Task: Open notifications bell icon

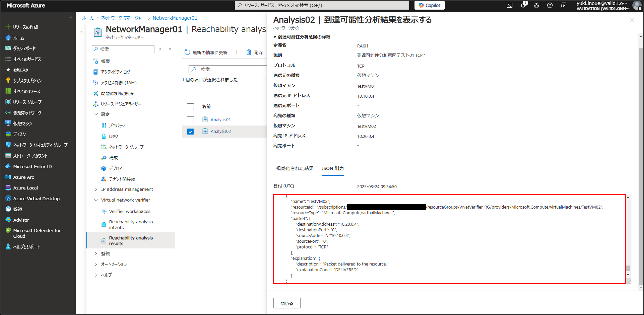Action: click(x=523, y=5)
